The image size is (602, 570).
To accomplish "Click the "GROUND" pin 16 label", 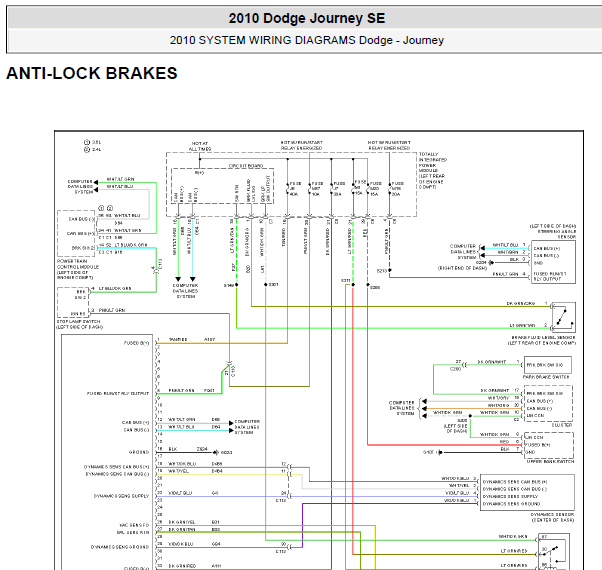I will pos(139,453).
